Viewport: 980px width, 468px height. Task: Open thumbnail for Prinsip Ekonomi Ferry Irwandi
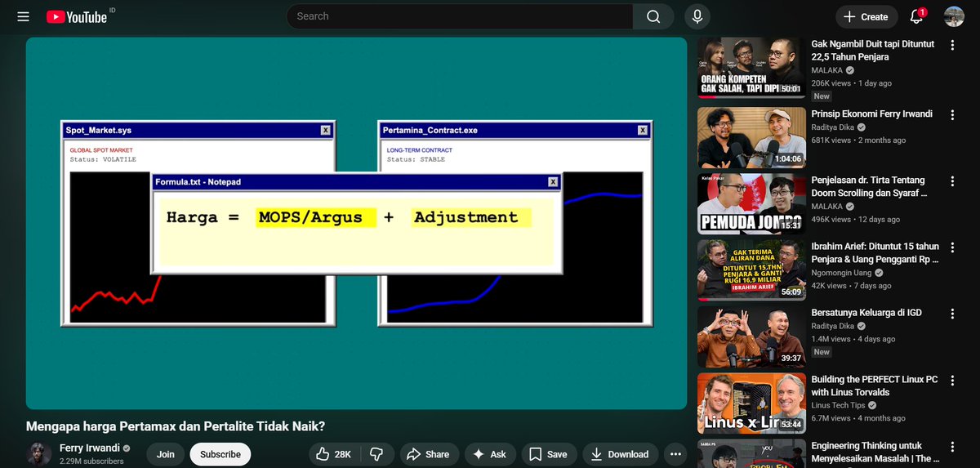click(751, 137)
